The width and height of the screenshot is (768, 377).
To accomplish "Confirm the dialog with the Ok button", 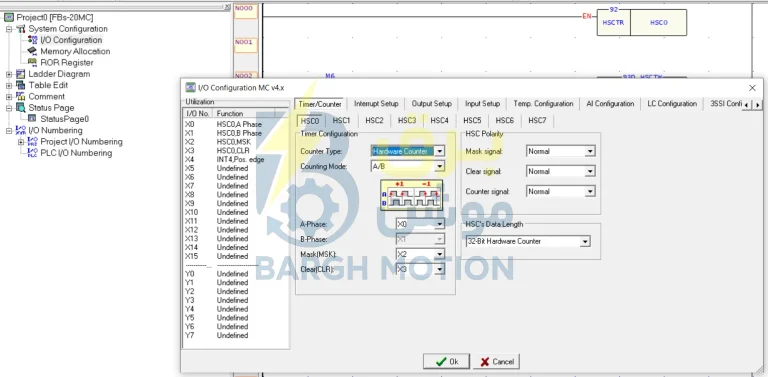I will click(446, 362).
